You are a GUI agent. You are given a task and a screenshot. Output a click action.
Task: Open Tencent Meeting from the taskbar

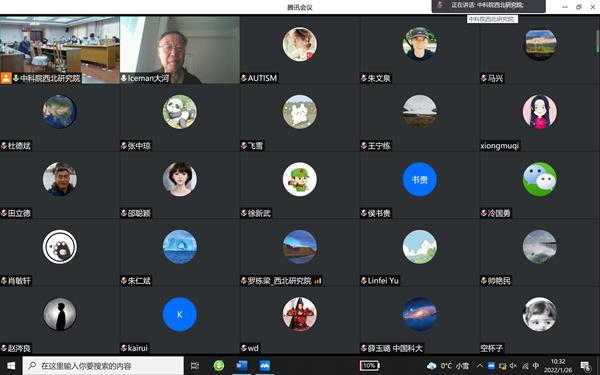pos(264,366)
